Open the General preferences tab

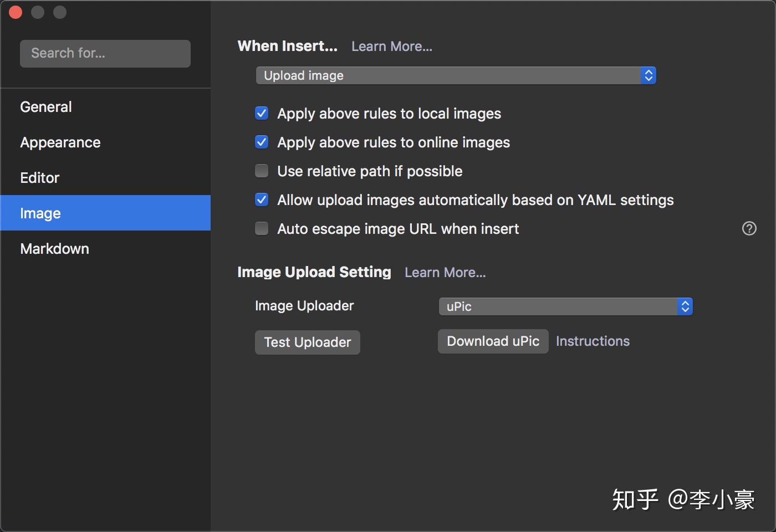[x=46, y=107]
